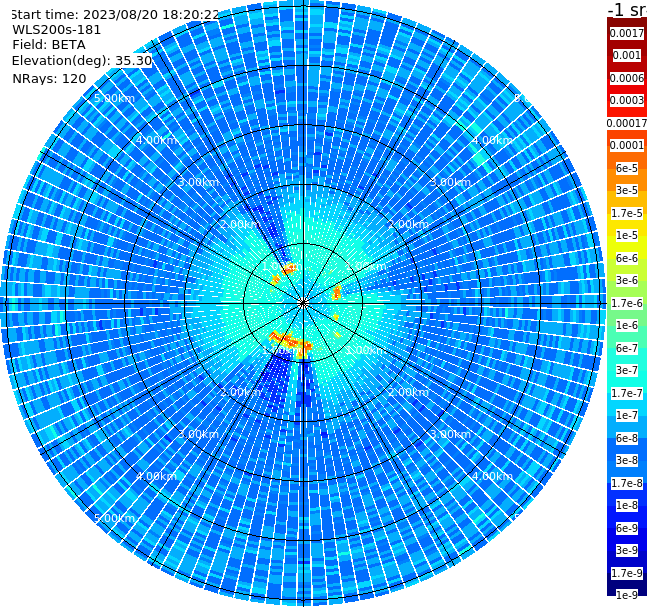
Task: Select the 3e-8 colorbar tick label
Action: [627, 460]
